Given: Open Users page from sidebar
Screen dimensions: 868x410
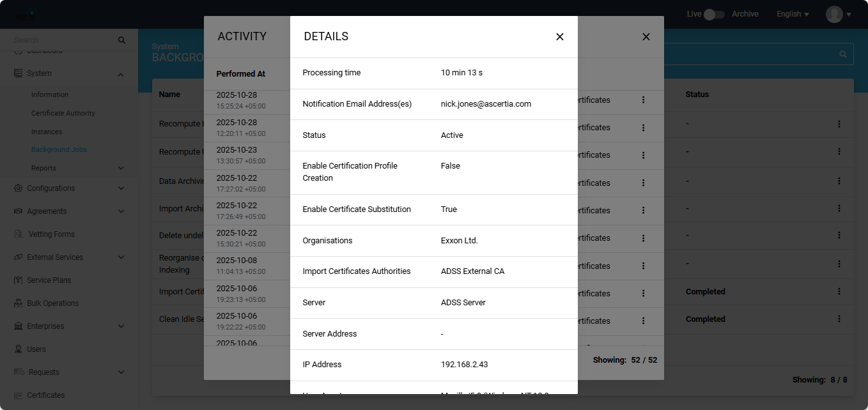Looking at the screenshot, I should coord(36,349).
